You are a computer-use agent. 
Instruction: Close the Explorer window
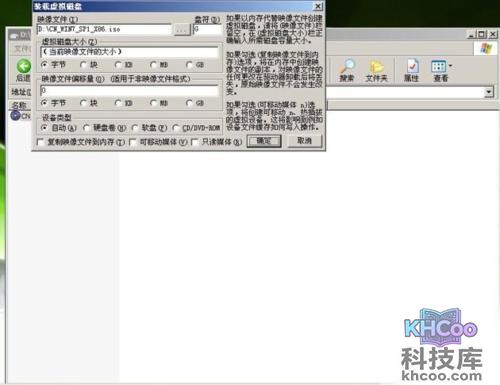[x=492, y=34]
